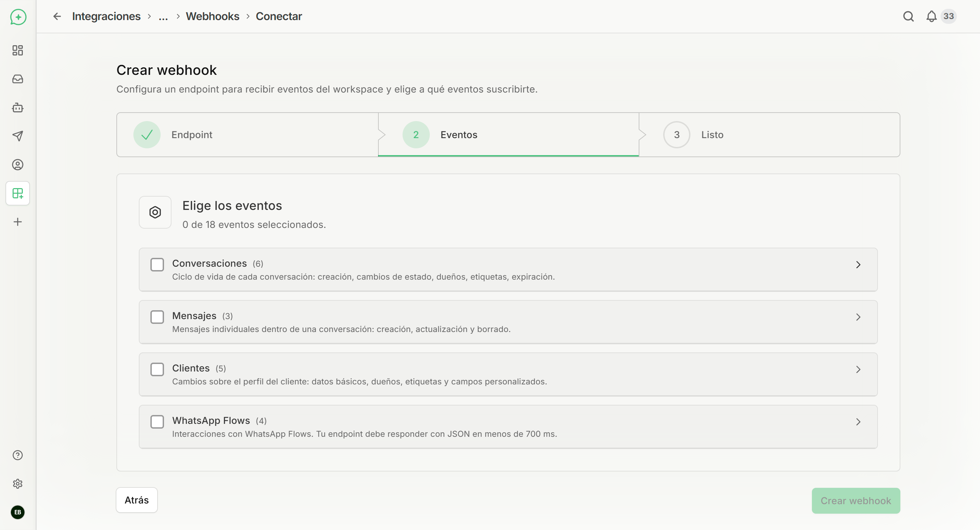Open the help question-mark icon
The width and height of the screenshot is (980, 530).
(x=17, y=455)
